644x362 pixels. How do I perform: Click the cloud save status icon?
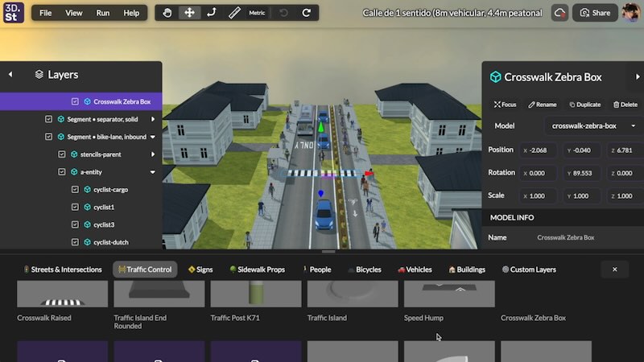point(559,13)
